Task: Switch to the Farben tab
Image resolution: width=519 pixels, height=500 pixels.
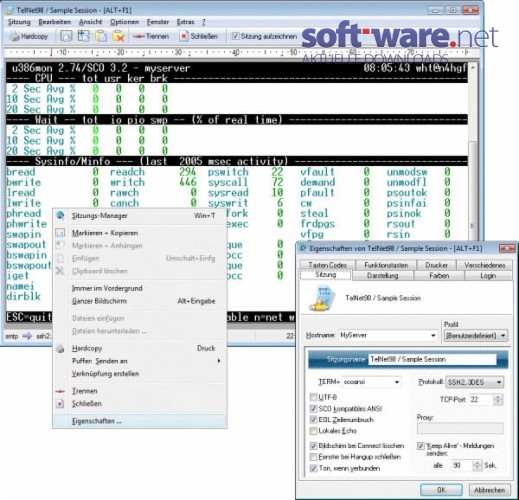Action: (439, 275)
